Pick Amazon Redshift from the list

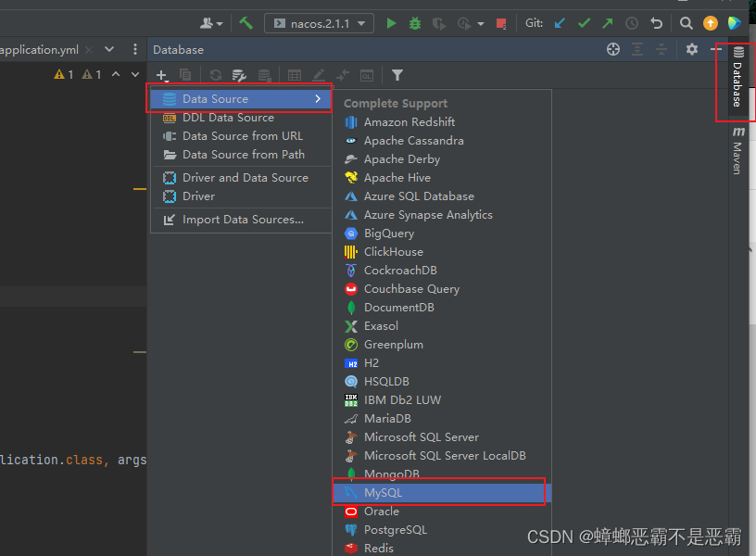coord(442,122)
